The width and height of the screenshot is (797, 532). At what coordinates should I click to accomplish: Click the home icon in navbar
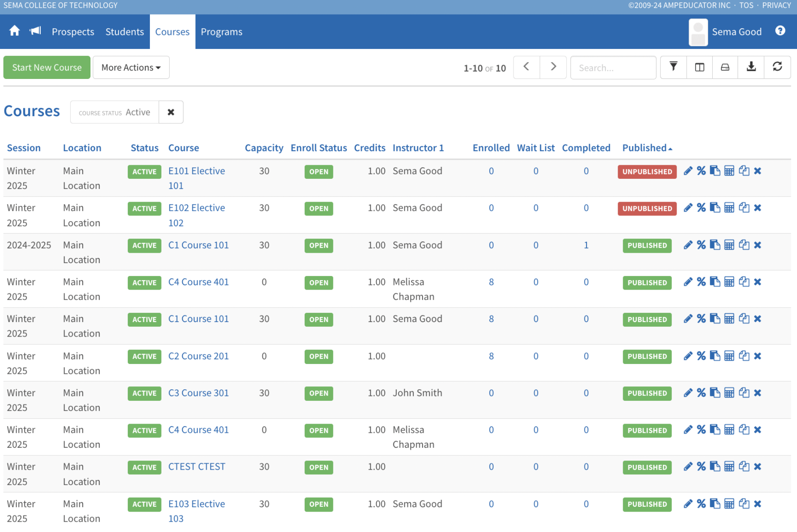15,31
